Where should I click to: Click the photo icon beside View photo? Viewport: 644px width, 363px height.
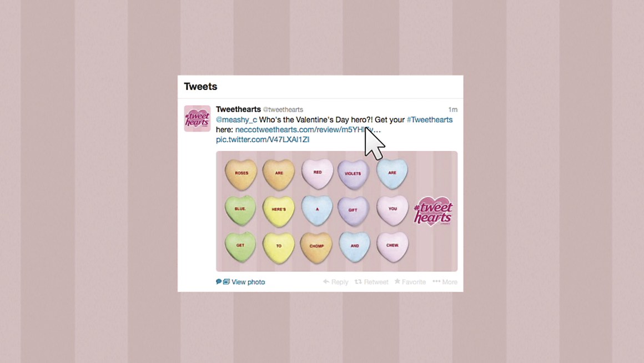(227, 282)
